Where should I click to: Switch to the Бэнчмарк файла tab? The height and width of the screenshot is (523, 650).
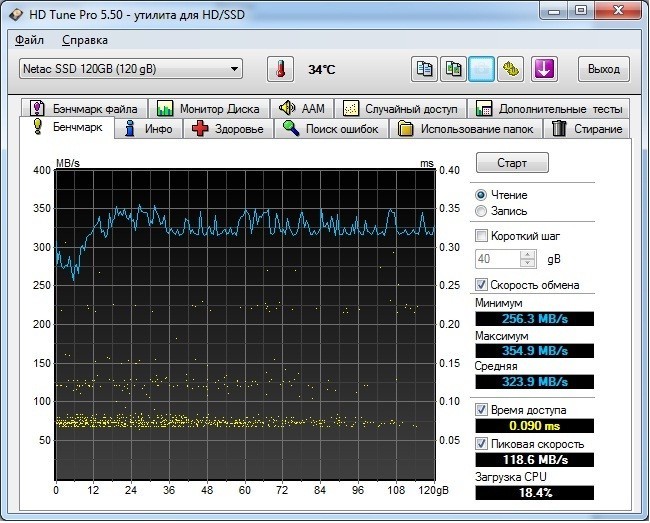(x=84, y=109)
